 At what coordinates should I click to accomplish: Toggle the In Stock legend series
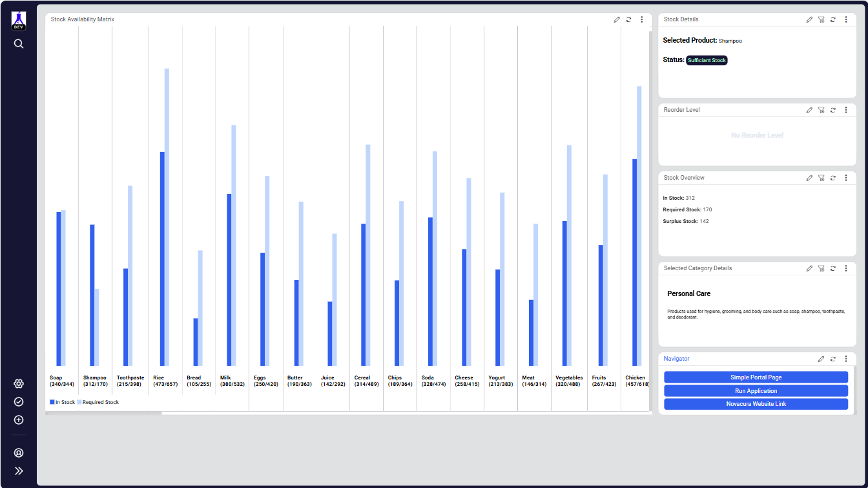(x=63, y=403)
